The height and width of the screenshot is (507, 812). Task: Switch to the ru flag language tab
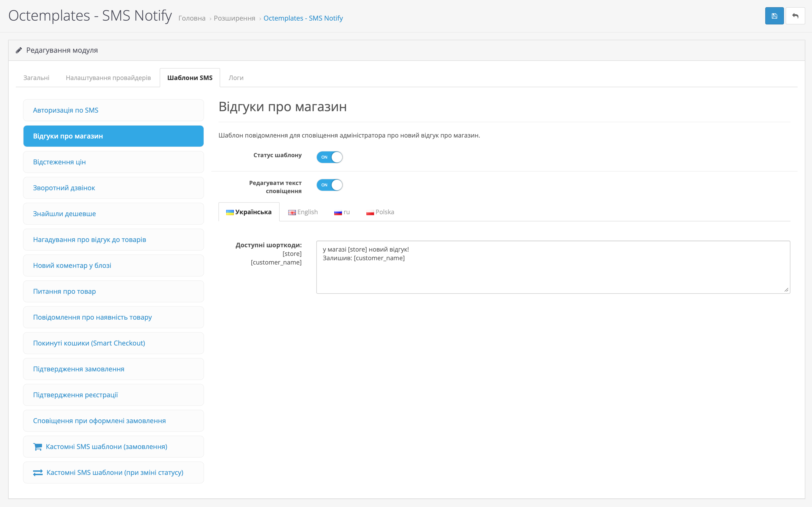pos(341,212)
